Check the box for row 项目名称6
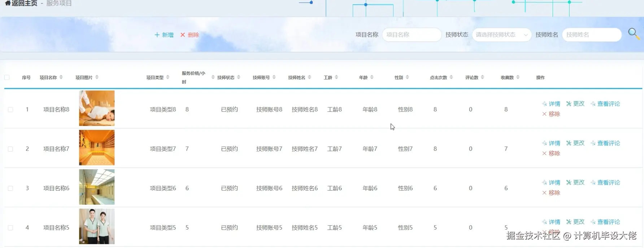The image size is (644, 248). (10, 188)
